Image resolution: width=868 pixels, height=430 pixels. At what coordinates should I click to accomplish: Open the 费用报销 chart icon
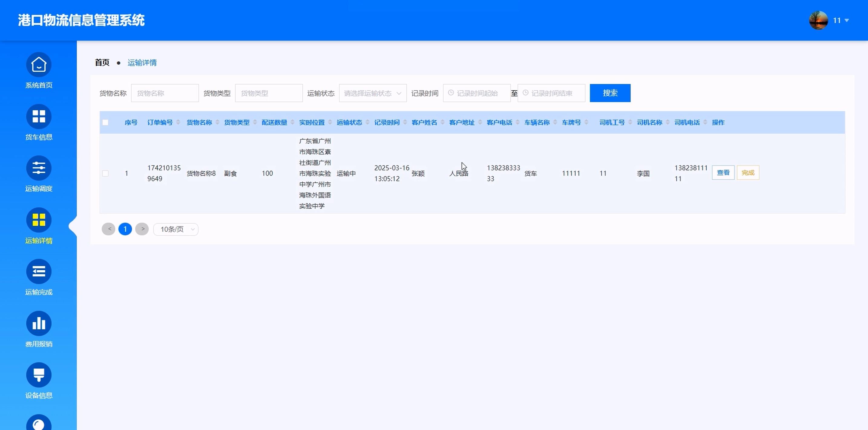point(39,323)
